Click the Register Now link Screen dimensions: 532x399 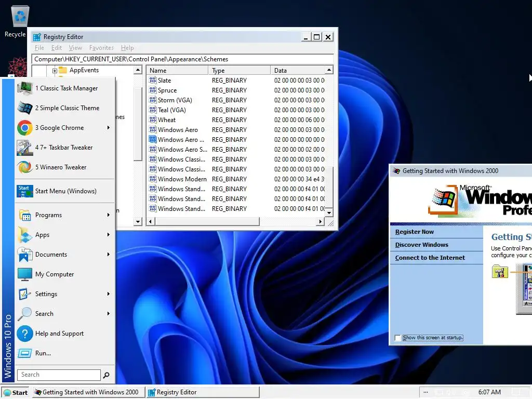414,232
